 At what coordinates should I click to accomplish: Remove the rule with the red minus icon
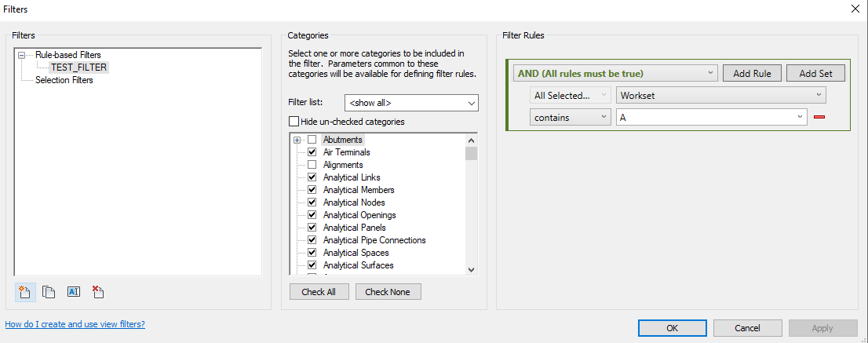coord(819,118)
